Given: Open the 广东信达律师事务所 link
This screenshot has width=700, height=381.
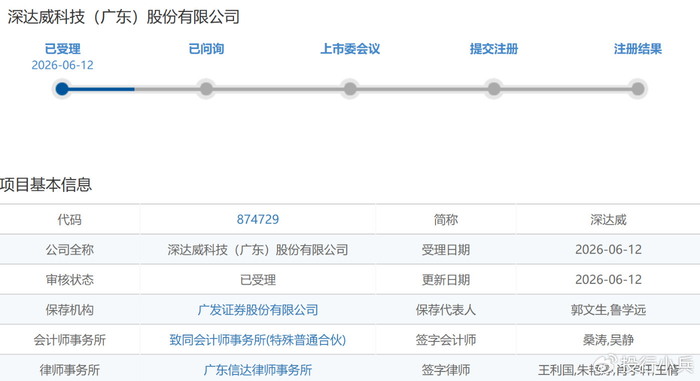Looking at the screenshot, I should point(258,370).
